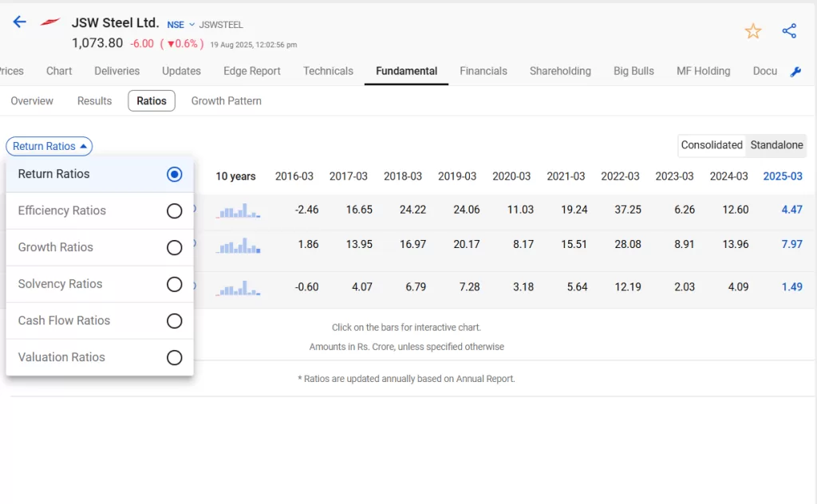Viewport: 817px width, 504px height.
Task: Open the NSE exchange dropdown
Action: [180, 25]
